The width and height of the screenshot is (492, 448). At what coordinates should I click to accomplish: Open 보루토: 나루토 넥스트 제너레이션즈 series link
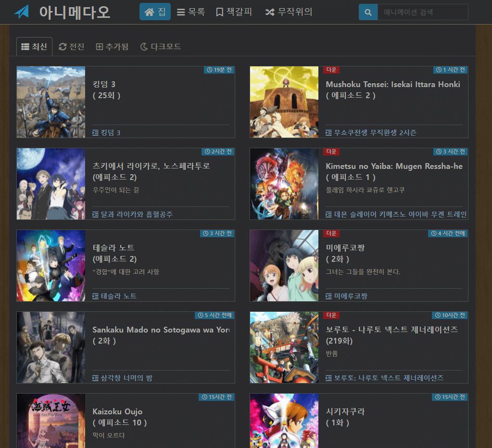tap(389, 378)
